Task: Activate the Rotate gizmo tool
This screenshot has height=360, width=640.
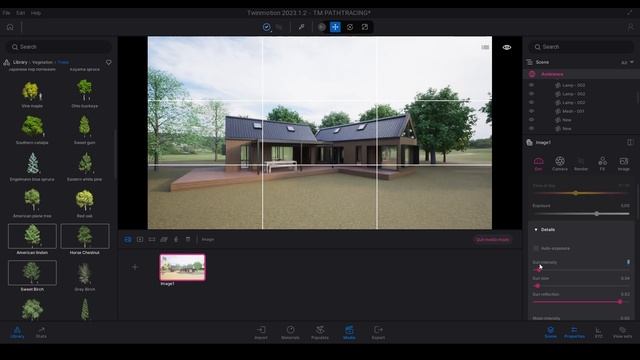Action: click(350, 27)
